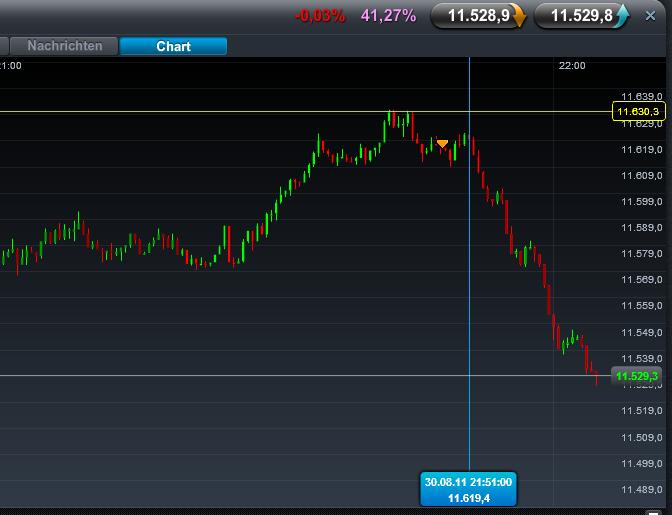The image size is (672, 515).
Task: Click the 11.499,0 price axis label
Action: click(642, 464)
